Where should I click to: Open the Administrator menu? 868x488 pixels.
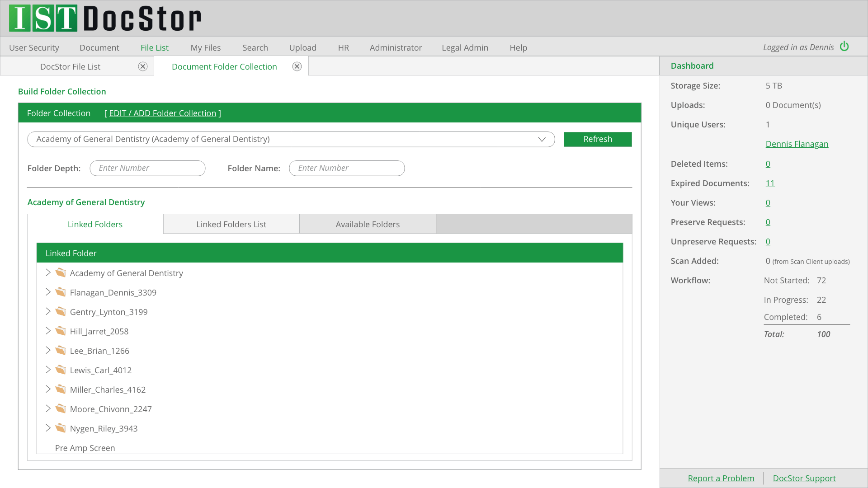pyautogui.click(x=396, y=47)
